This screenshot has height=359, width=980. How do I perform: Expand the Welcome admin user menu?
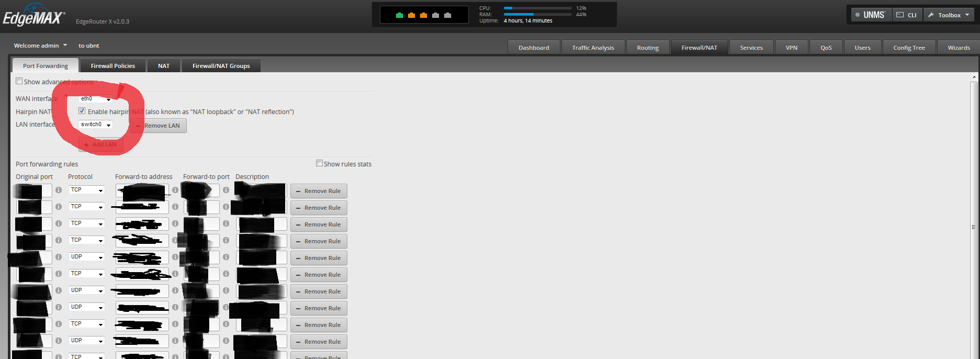(x=40, y=46)
